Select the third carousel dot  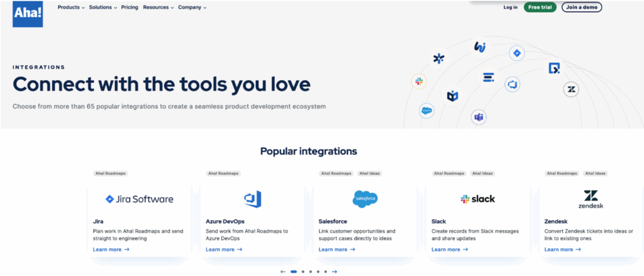(x=311, y=272)
